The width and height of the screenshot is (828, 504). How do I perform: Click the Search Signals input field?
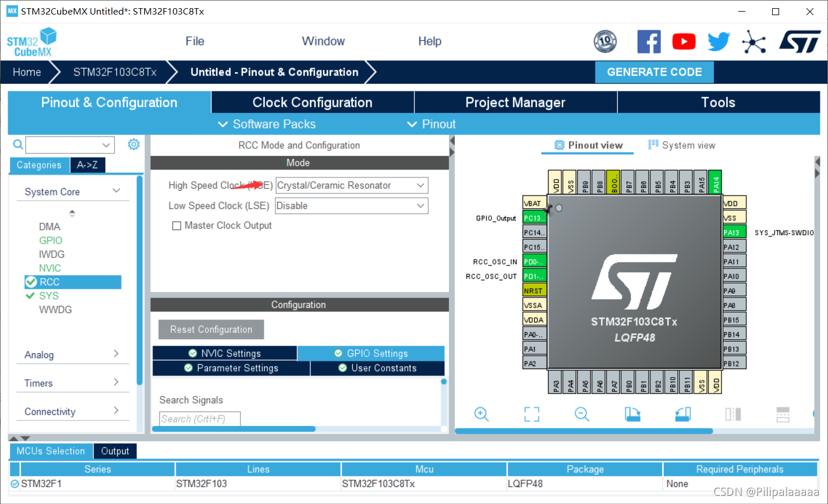click(200, 419)
